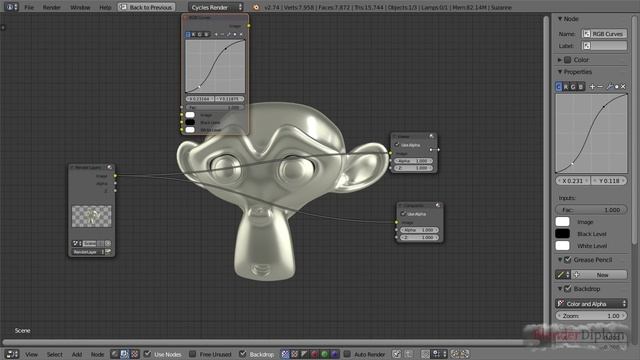Image resolution: width=640 pixels, height=360 pixels.
Task: Click Back to Previous button
Action: pos(147,7)
